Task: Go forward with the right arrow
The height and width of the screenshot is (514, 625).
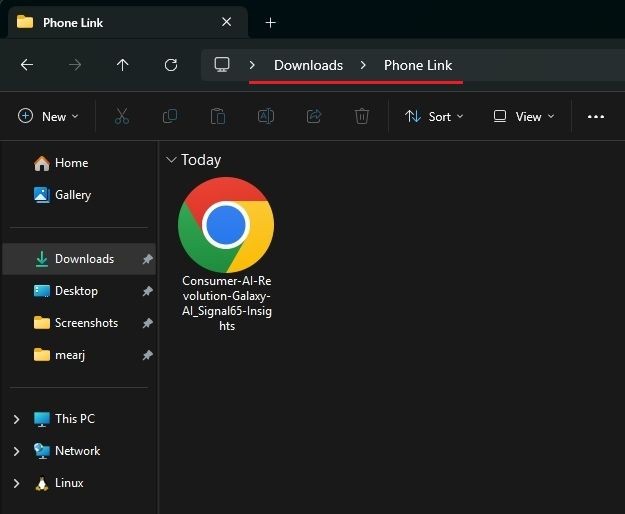Action: point(75,65)
